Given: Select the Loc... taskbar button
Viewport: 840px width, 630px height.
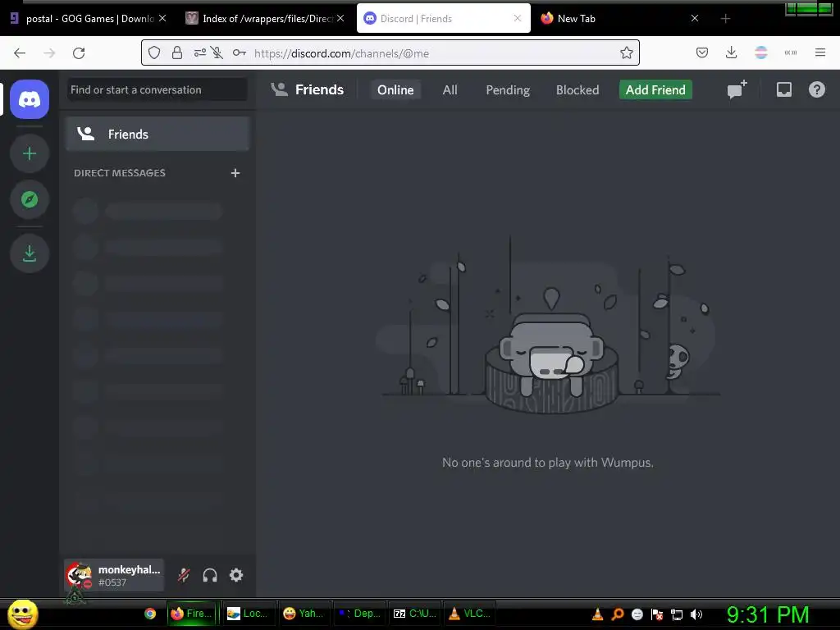Looking at the screenshot, I should tap(249, 614).
